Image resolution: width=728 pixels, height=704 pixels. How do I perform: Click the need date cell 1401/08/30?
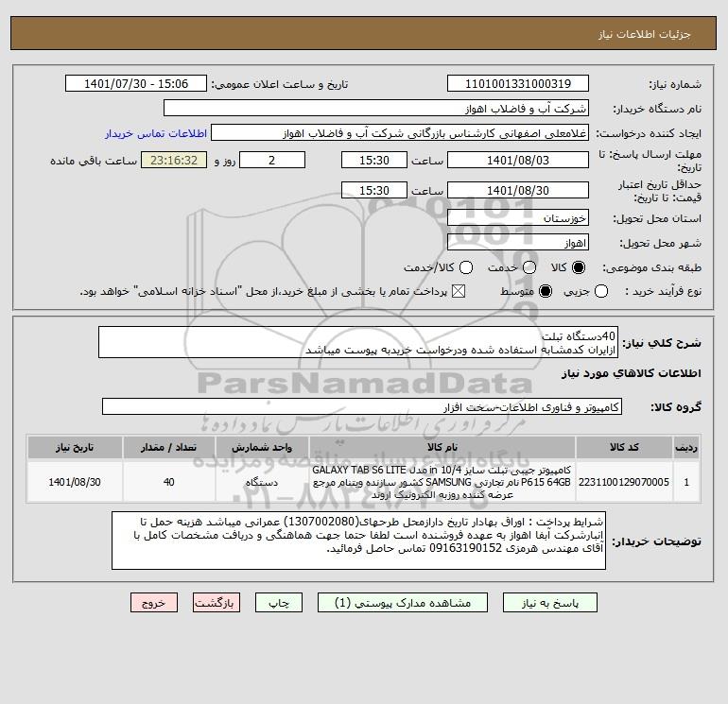pos(75,482)
